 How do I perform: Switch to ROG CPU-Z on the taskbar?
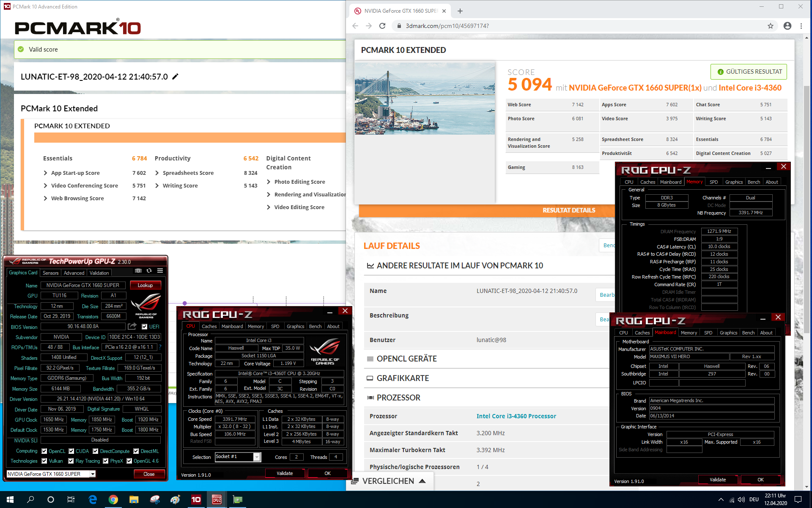pos(217,500)
